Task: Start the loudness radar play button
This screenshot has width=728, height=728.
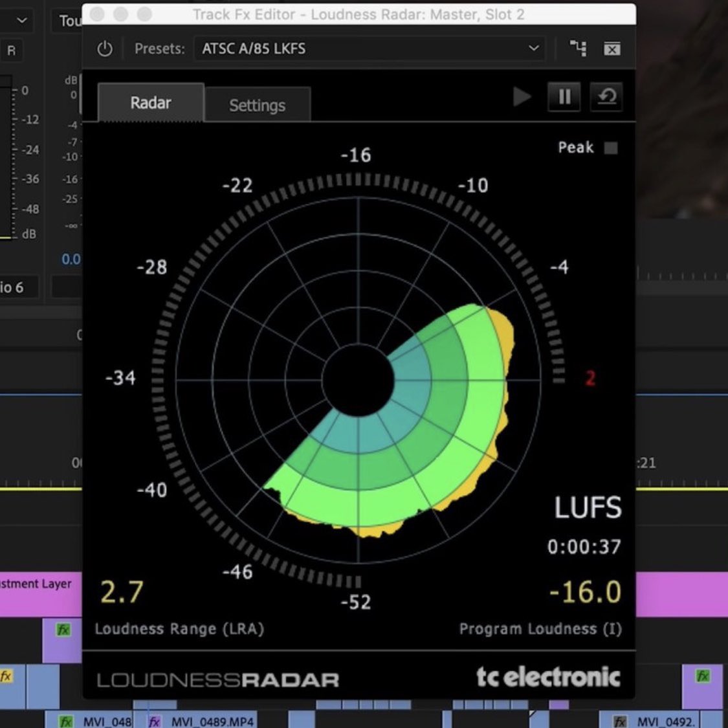Action: [x=522, y=97]
